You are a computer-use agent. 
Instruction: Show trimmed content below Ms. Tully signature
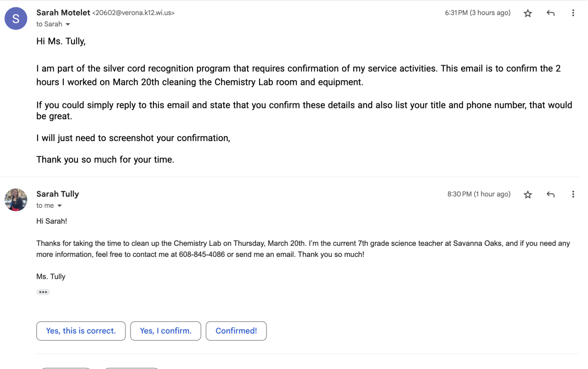pyautogui.click(x=43, y=292)
